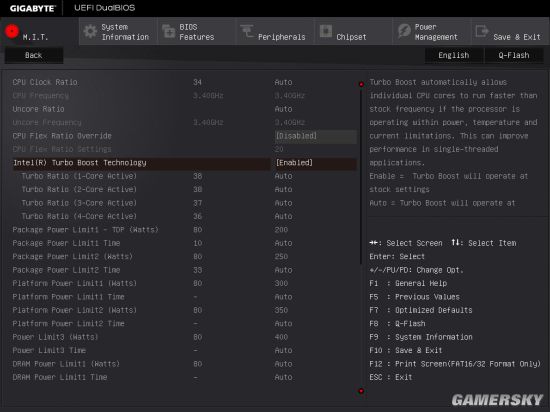The image size is (550, 412).
Task: Select the Platform Power Limit2 value 350
Action: [x=281, y=310]
